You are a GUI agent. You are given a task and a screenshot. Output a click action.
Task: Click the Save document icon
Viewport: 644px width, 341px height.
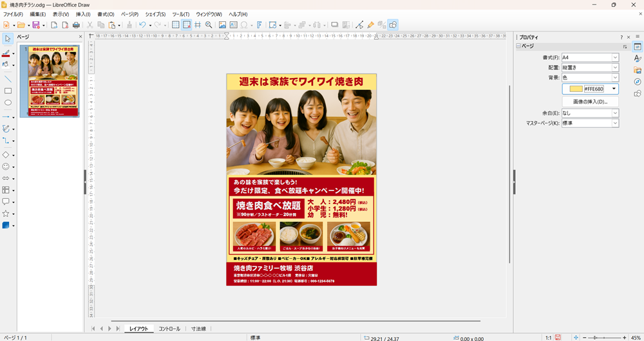click(35, 25)
